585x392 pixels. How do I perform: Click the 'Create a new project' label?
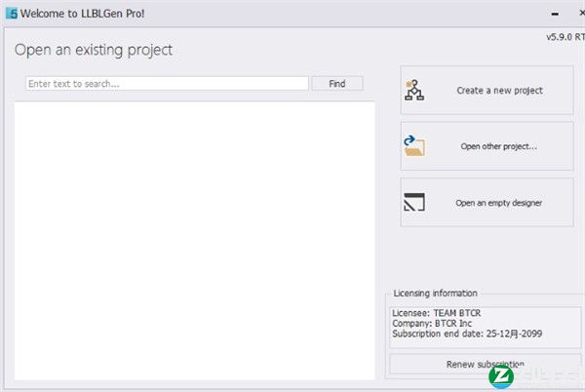pos(499,91)
